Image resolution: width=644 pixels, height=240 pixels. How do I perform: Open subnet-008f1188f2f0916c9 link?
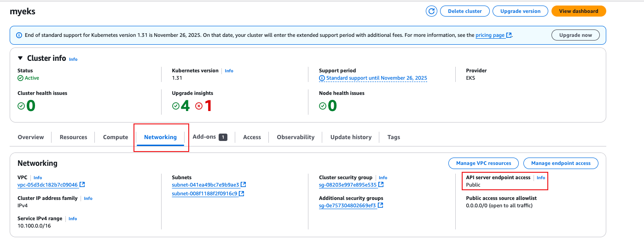(204, 193)
